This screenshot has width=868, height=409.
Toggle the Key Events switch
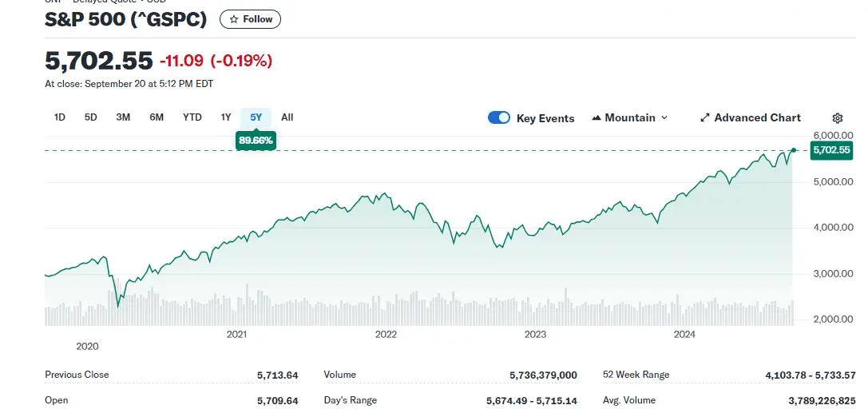tap(499, 117)
